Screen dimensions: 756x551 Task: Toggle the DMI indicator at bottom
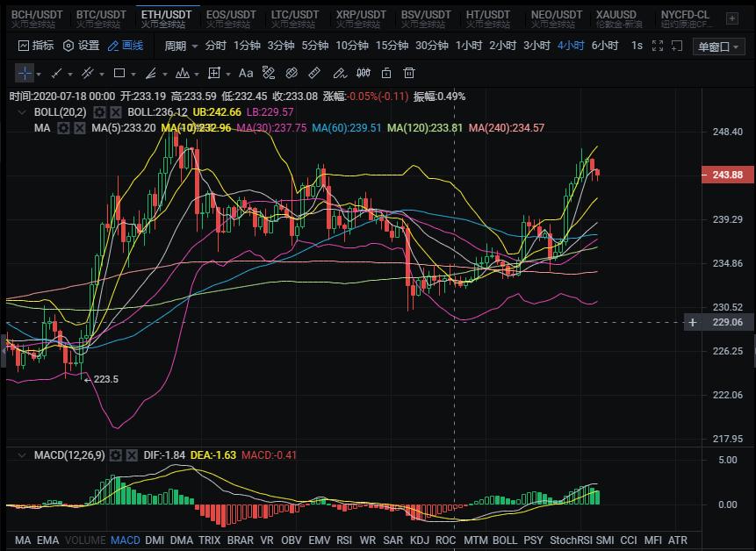[x=155, y=540]
